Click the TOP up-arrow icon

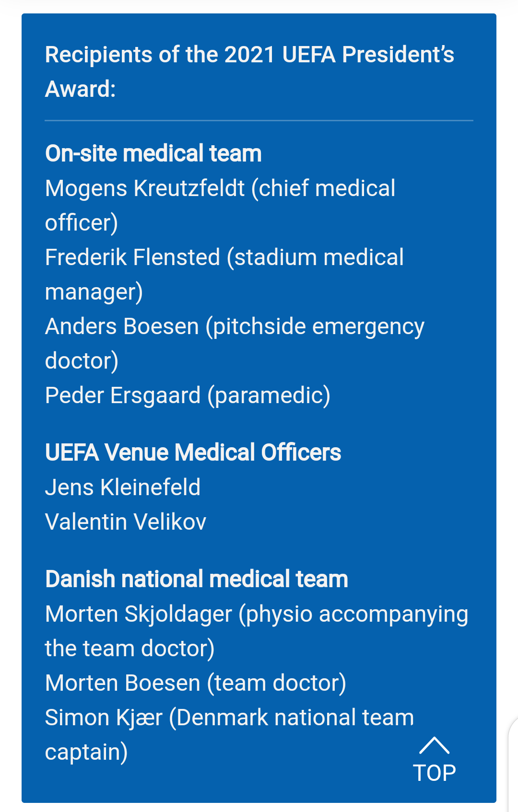[x=434, y=745]
